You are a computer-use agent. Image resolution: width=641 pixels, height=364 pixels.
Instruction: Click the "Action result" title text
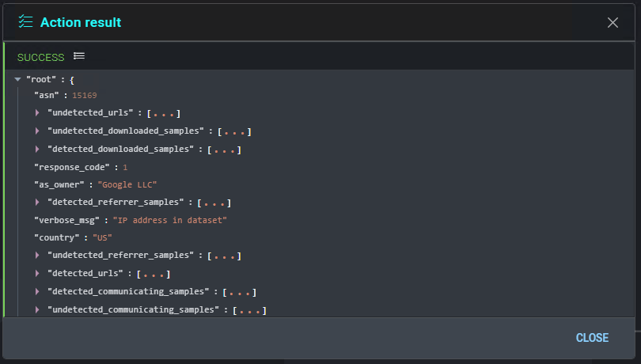click(81, 22)
